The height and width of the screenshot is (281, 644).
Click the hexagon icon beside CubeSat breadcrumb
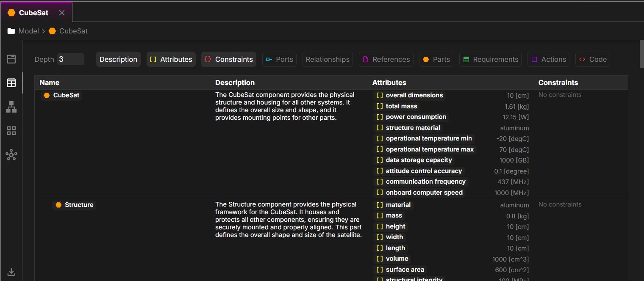coord(52,31)
